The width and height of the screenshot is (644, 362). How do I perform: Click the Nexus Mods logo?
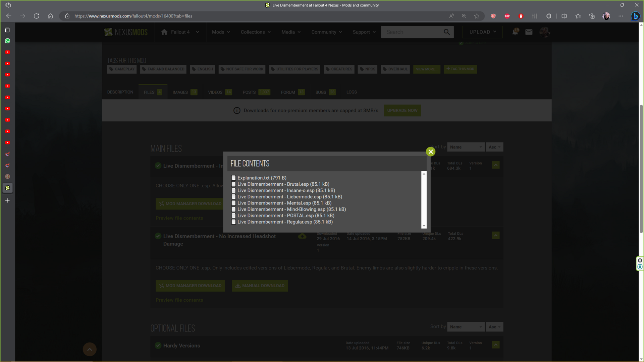click(x=126, y=32)
